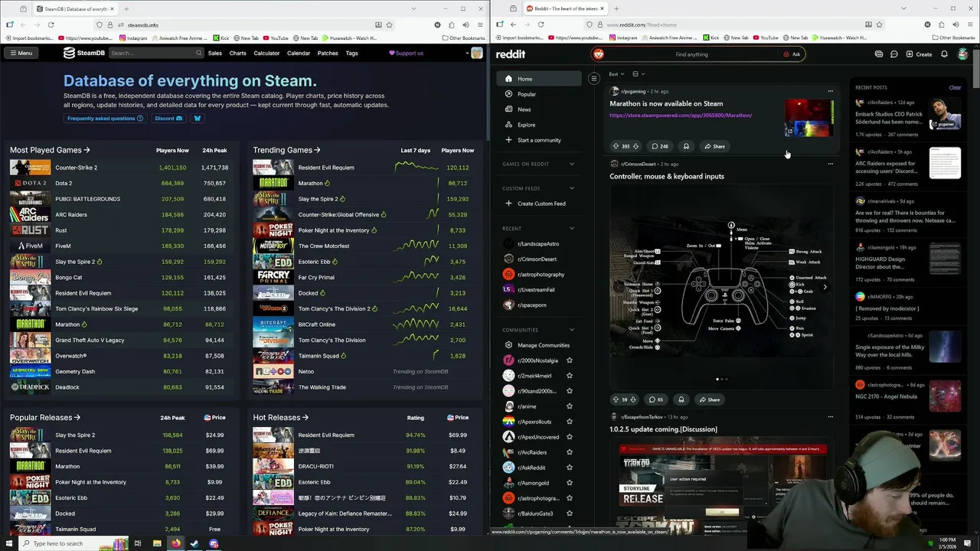Go to Explore in the Reddit sidebar
Viewport: 980px width, 551px height.
coord(539,125)
